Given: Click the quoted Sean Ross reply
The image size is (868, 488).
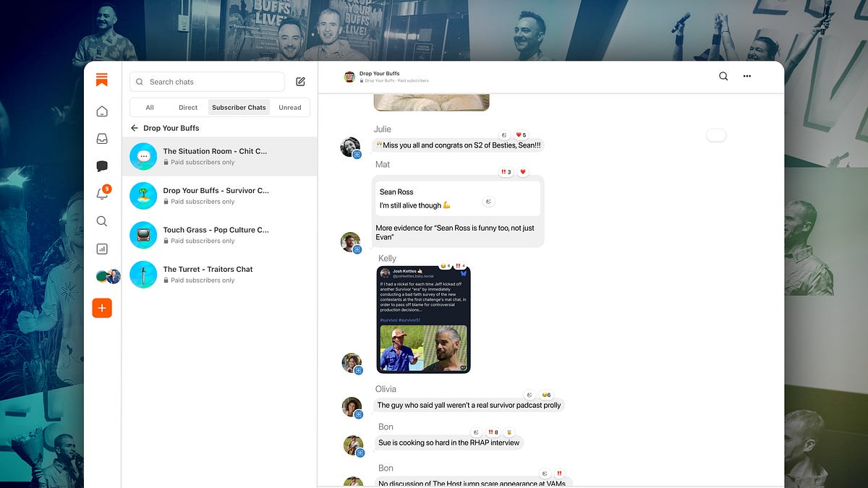Looking at the screenshot, I should tap(457, 198).
